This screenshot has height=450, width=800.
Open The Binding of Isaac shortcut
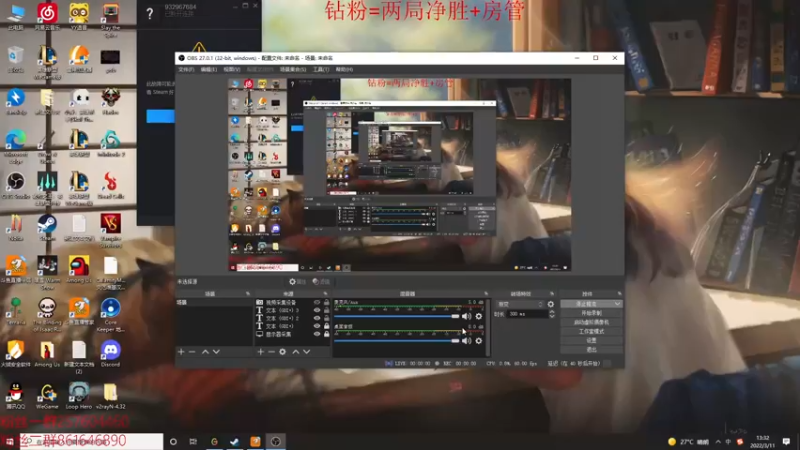[47, 314]
